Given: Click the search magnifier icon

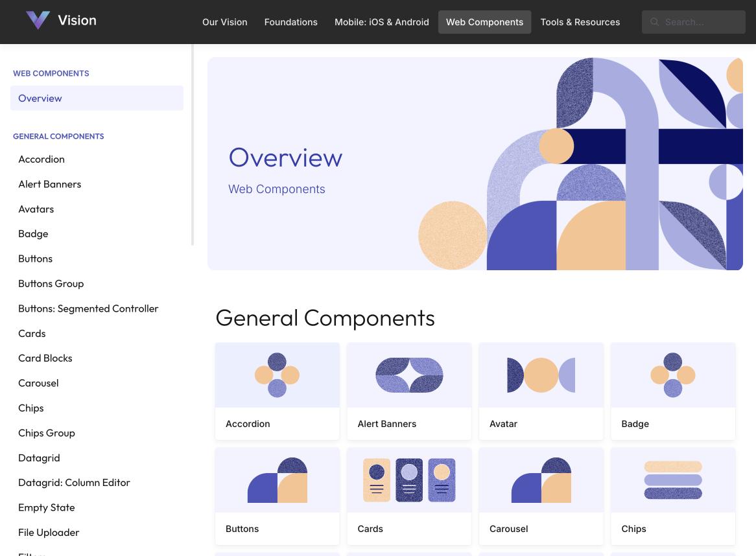Looking at the screenshot, I should pyautogui.click(x=655, y=22).
